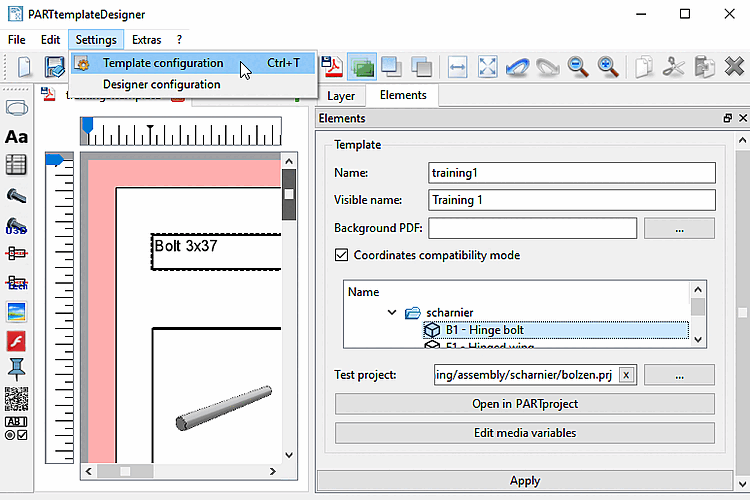Click the fit width arrows icon
This screenshot has height=500, width=750.
[457, 67]
